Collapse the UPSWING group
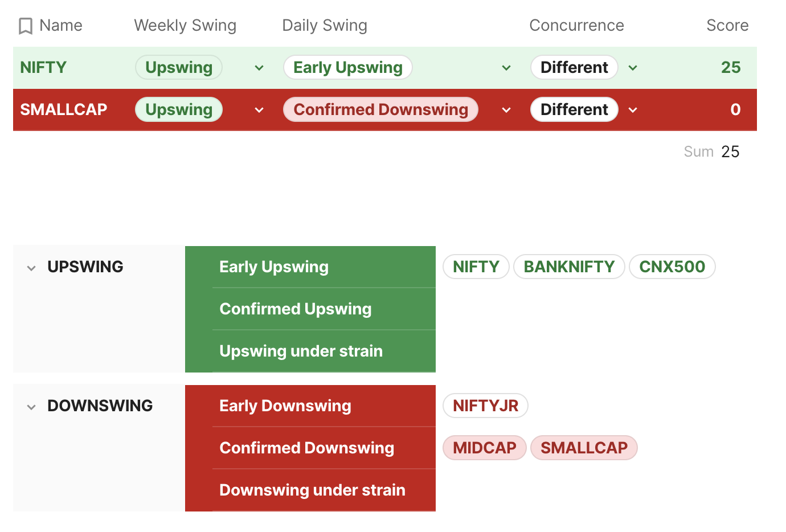This screenshot has width=786, height=532. [x=31, y=268]
